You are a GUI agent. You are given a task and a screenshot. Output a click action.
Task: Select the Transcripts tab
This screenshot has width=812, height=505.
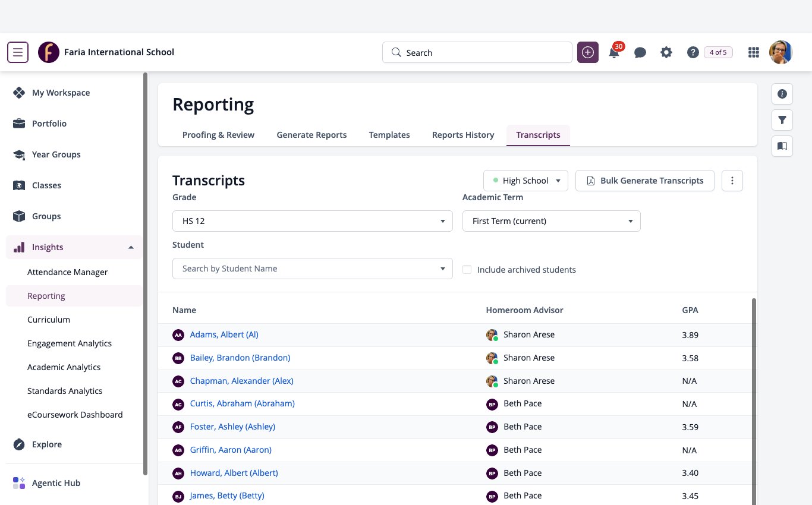pos(538,135)
